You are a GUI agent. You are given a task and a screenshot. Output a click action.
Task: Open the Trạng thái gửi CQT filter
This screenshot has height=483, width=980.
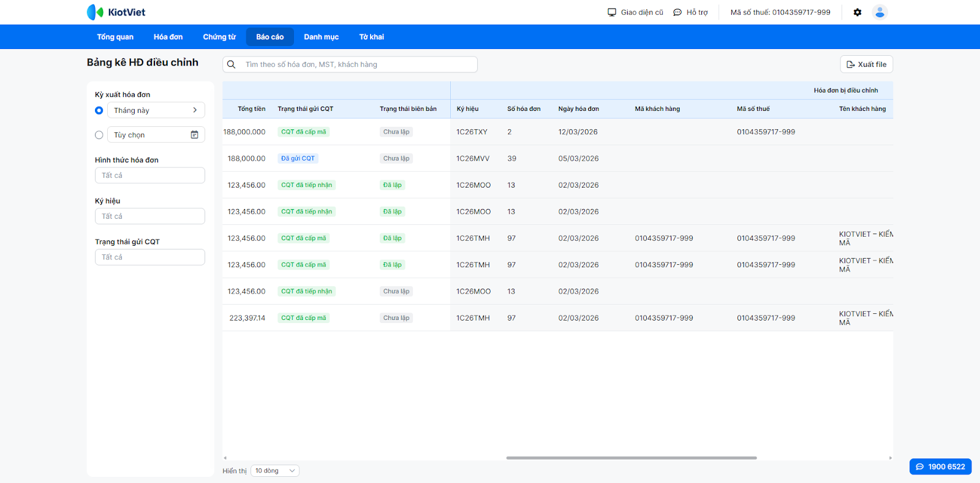149,257
